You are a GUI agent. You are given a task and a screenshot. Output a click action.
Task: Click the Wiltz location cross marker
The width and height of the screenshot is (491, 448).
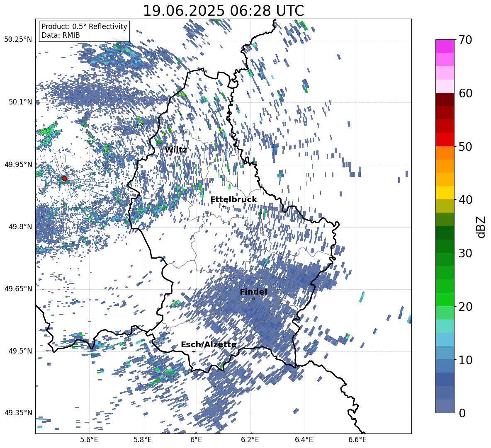tap(178, 157)
